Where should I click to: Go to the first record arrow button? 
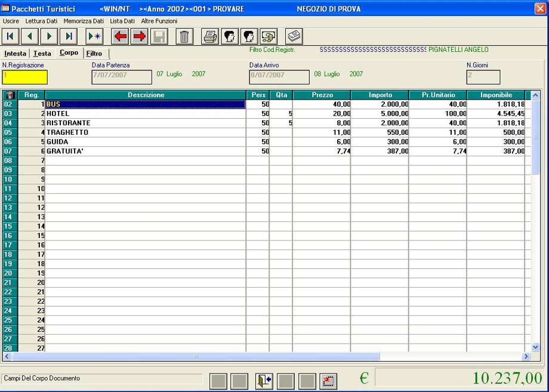click(10, 36)
